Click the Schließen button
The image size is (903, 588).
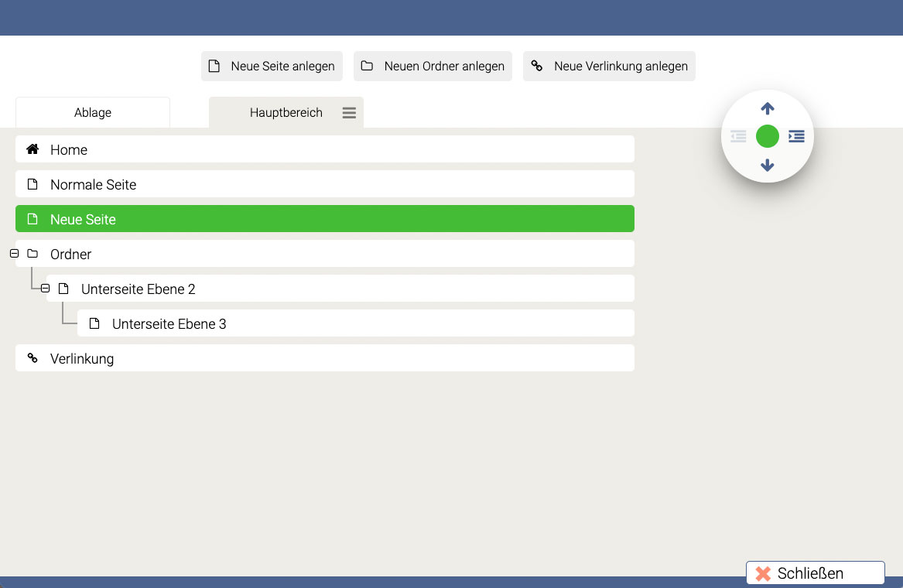[x=816, y=573]
